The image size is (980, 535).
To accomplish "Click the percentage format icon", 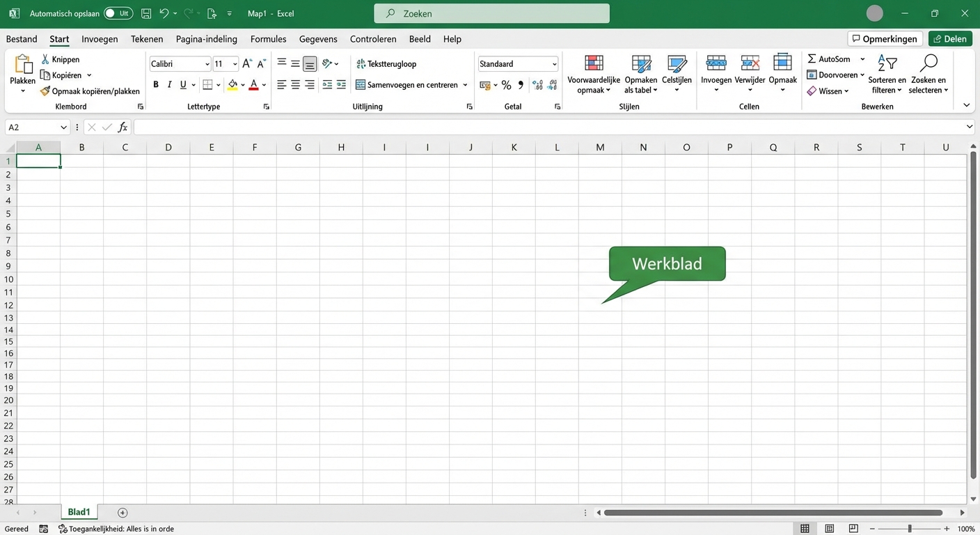I will coord(506,85).
